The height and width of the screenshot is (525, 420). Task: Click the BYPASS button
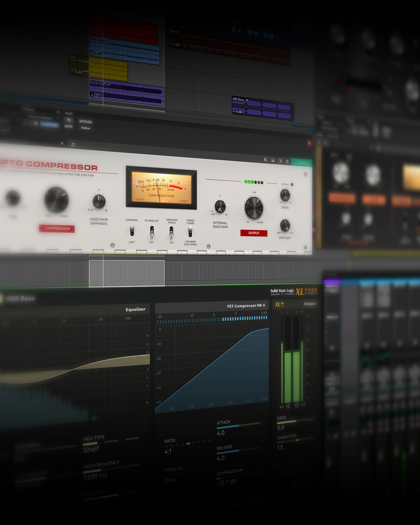[85, 121]
